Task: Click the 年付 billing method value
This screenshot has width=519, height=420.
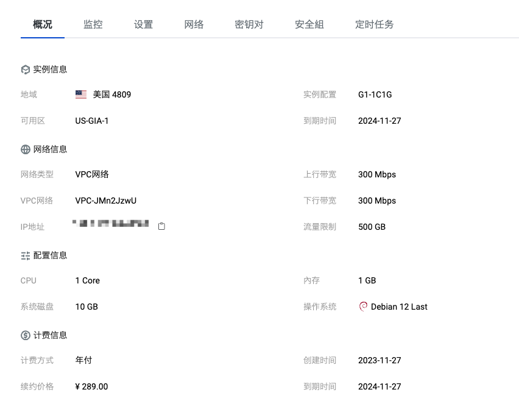Action: click(83, 360)
